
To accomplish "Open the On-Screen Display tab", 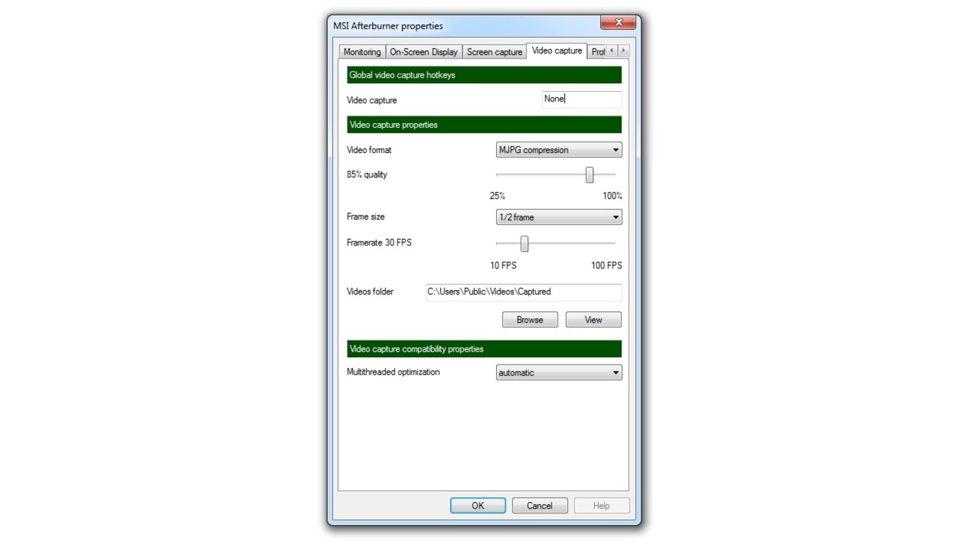I will (423, 52).
